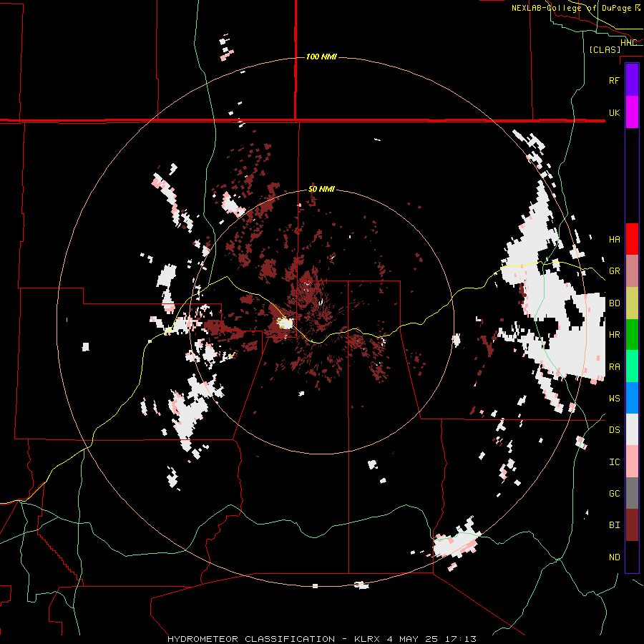Select the WS blue legend swatch

tap(632, 398)
